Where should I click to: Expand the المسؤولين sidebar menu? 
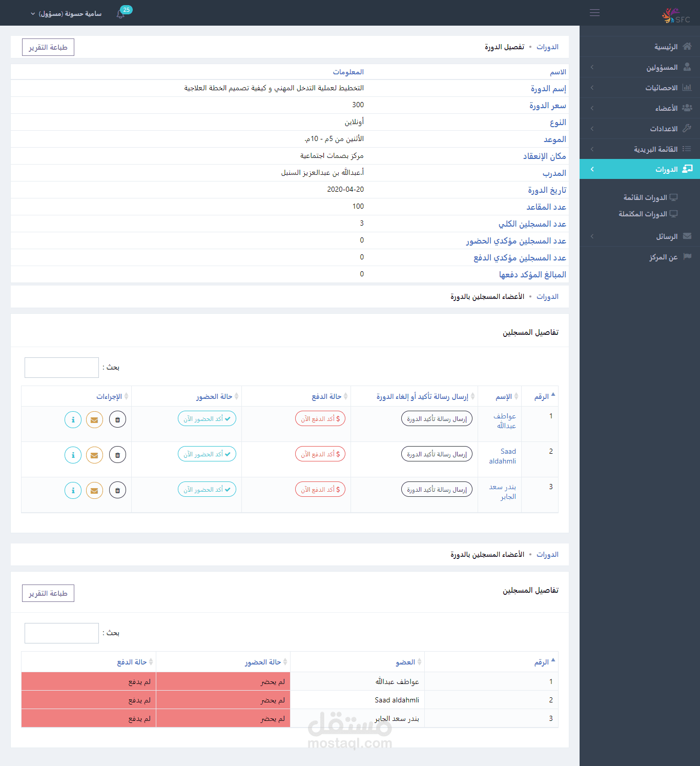tap(640, 67)
